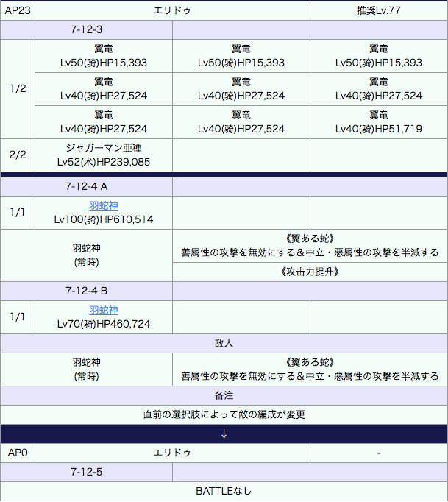Select the 7-12-3 section header
The height and width of the screenshot is (502, 448).
[x=87, y=30]
